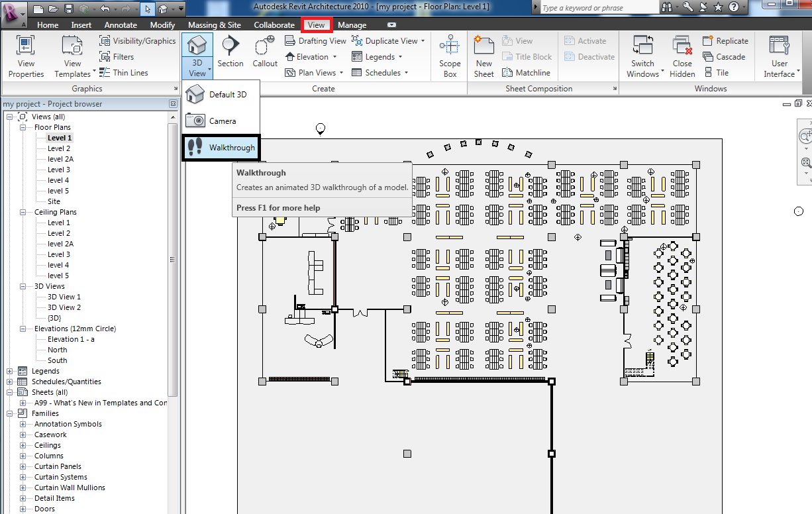This screenshot has height=514, width=812.
Task: Click the New file icon in quick access toolbar
Action: 39,9
